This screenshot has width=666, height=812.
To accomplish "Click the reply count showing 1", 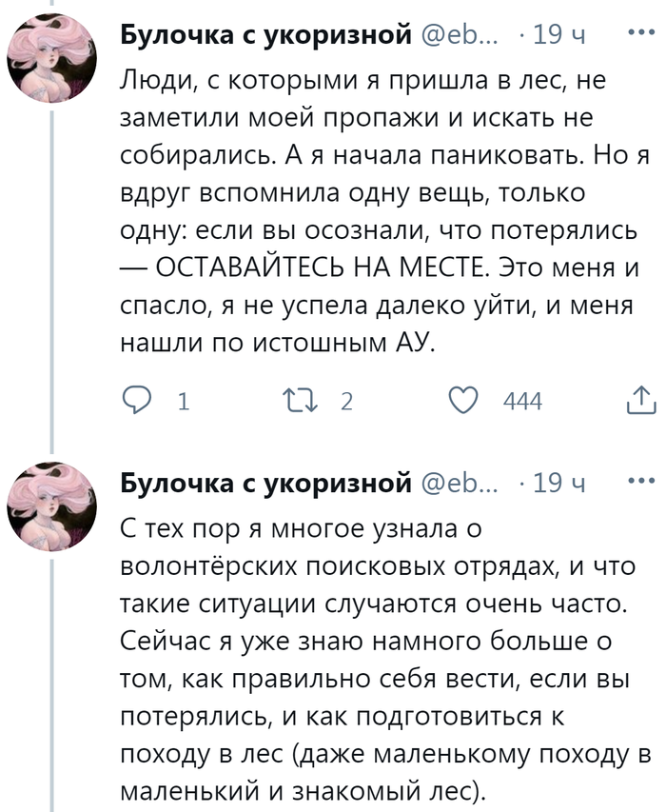I will pos(182,403).
